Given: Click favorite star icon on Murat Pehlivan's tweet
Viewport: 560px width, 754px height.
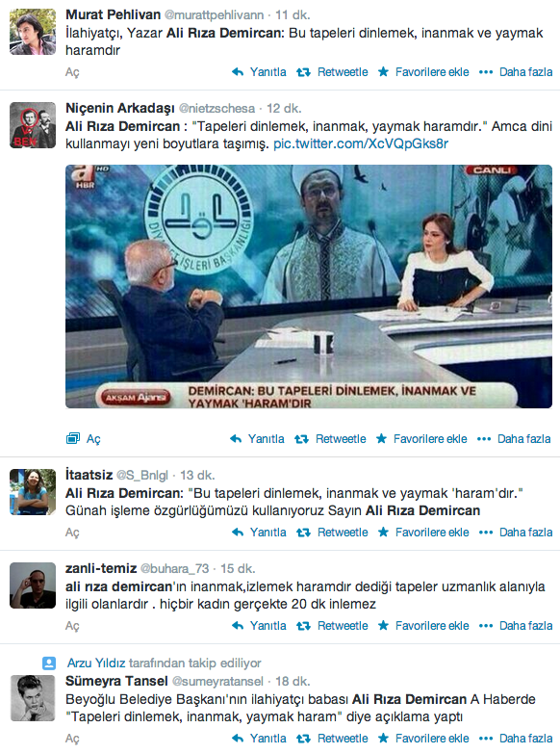Looking at the screenshot, I should [383, 71].
